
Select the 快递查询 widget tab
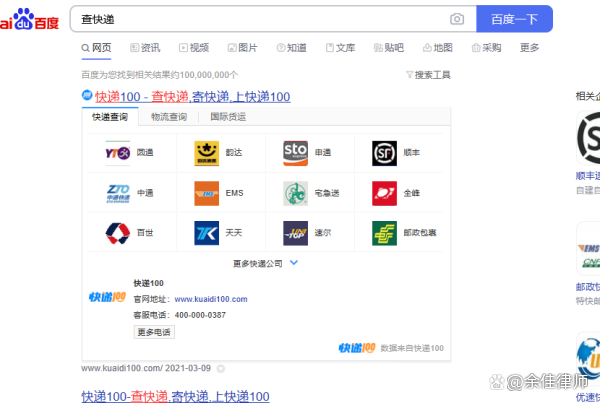pyautogui.click(x=110, y=117)
